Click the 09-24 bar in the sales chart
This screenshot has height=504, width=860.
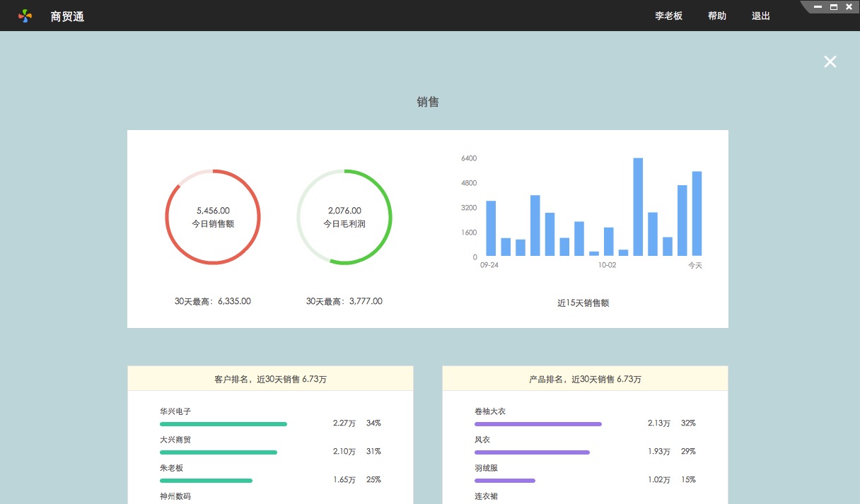[491, 228]
